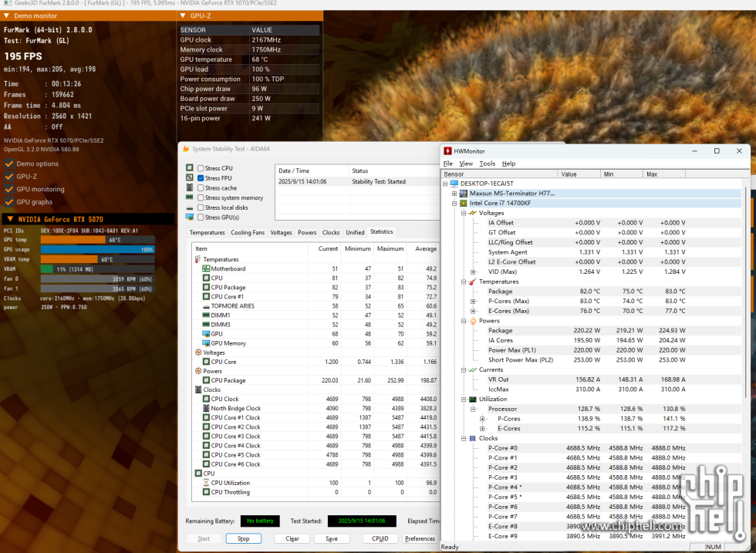
Task: Collapse the HWMonitor Powers node
Action: (464, 321)
